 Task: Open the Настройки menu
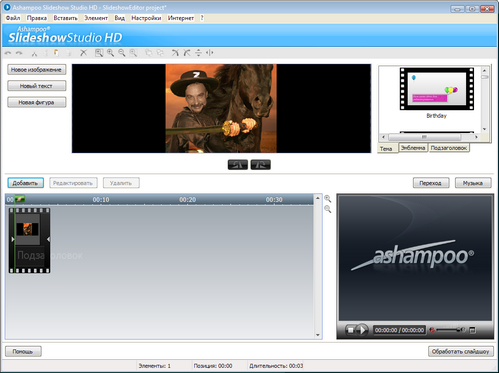click(146, 18)
